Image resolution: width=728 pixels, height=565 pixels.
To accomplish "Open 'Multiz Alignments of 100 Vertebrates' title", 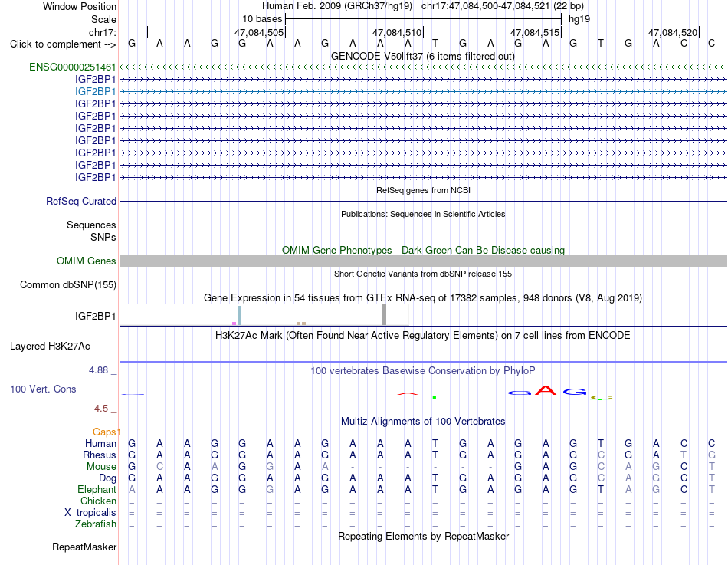I will (423, 422).
